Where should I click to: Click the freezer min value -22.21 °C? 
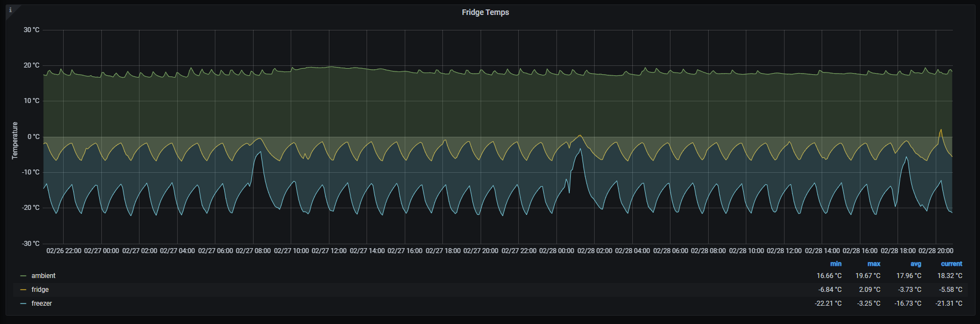click(x=828, y=304)
